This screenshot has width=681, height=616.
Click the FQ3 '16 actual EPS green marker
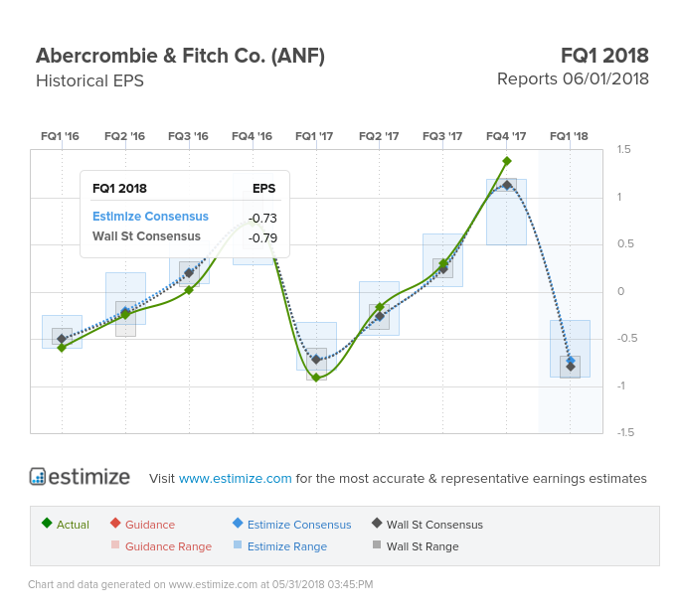(x=189, y=290)
